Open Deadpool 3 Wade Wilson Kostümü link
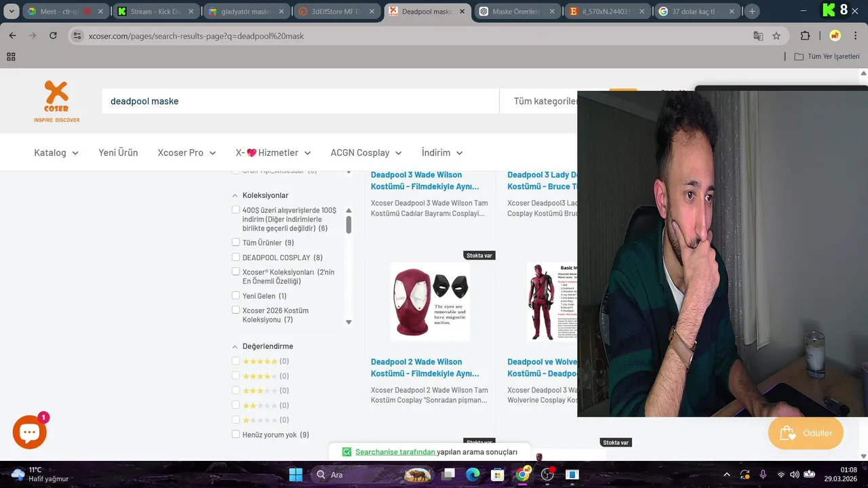 click(x=425, y=180)
